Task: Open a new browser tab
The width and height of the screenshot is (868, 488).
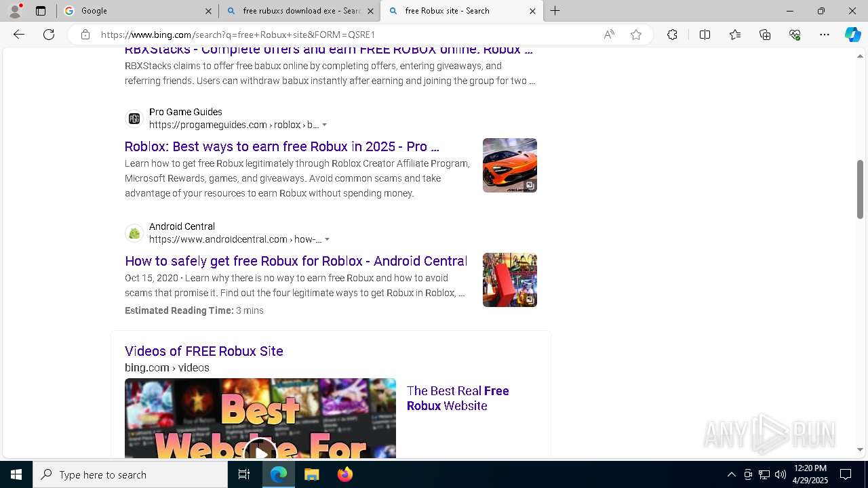Action: [555, 11]
